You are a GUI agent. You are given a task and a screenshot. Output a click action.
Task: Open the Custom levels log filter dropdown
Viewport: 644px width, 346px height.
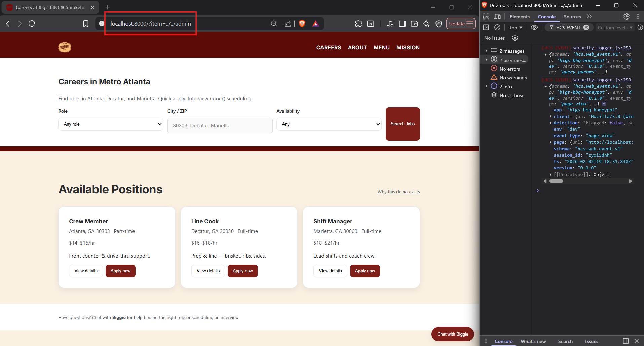(x=615, y=28)
